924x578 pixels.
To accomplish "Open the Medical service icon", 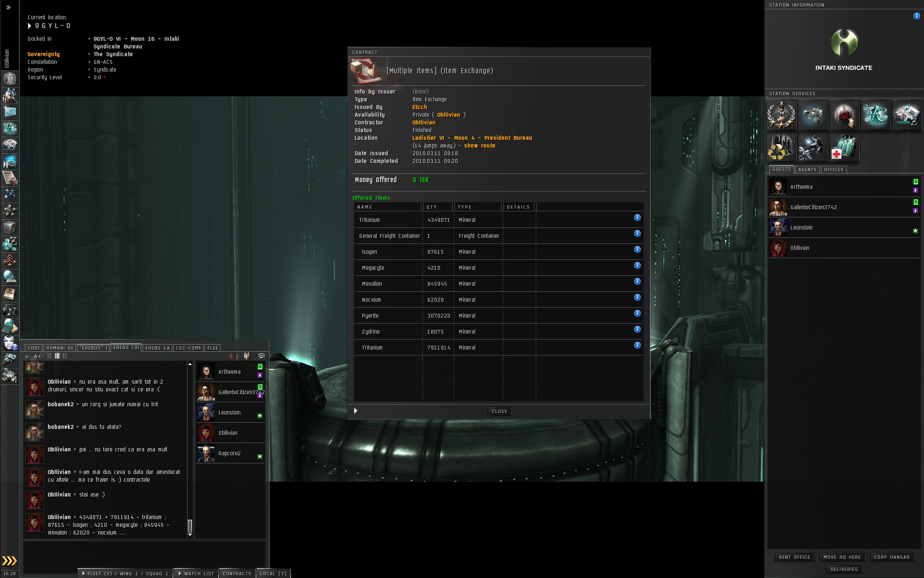I will 844,146.
